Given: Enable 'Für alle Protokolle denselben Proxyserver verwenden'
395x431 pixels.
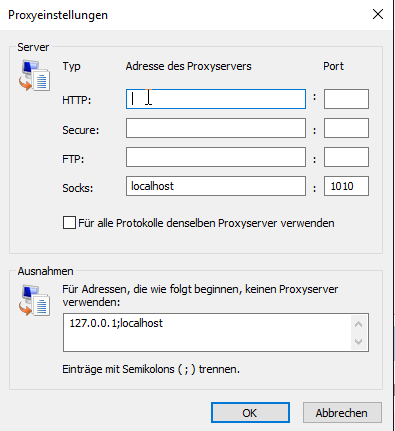Looking at the screenshot, I should coord(69,223).
